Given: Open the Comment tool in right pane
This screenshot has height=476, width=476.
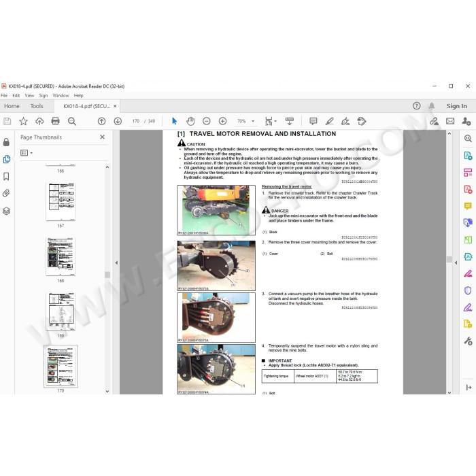Looking at the screenshot, I should pyautogui.click(x=468, y=207).
